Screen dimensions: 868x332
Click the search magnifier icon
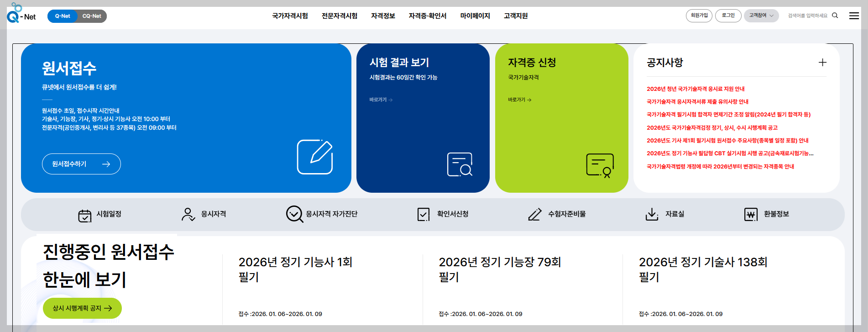pos(835,16)
